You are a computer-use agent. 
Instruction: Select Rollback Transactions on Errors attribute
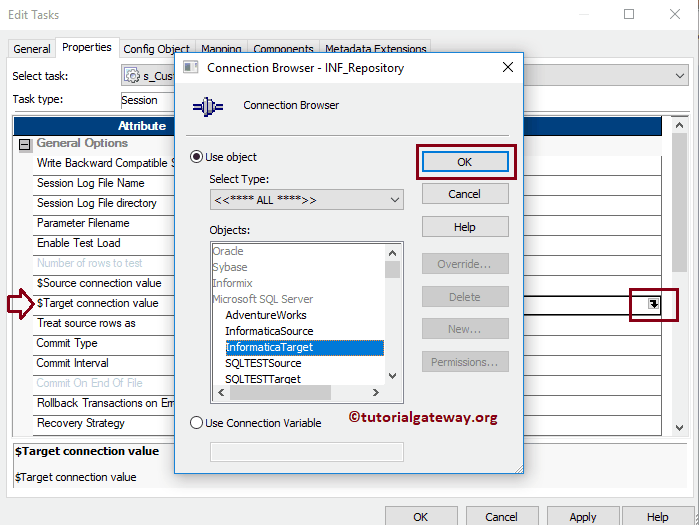click(103, 403)
